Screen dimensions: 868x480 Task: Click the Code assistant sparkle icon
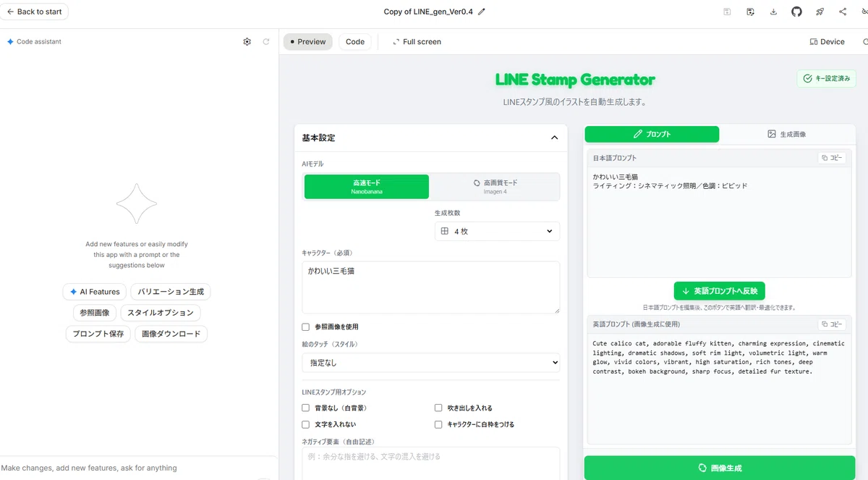10,42
